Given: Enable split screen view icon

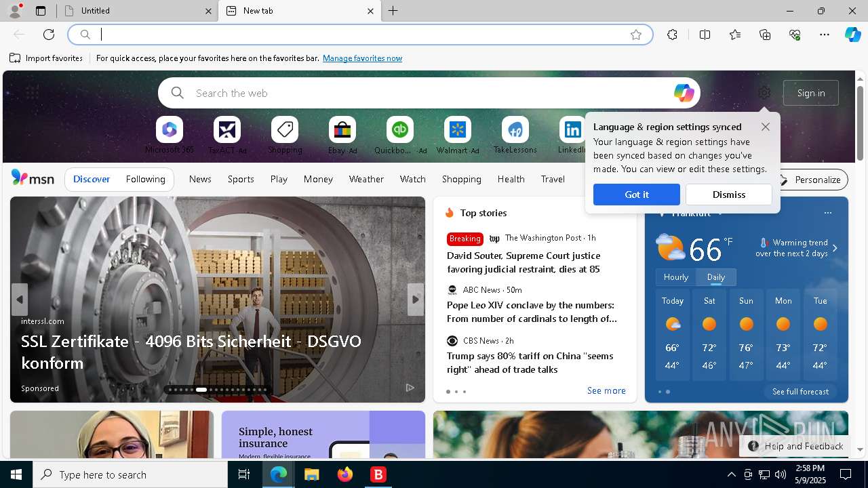Looking at the screenshot, I should 705,35.
